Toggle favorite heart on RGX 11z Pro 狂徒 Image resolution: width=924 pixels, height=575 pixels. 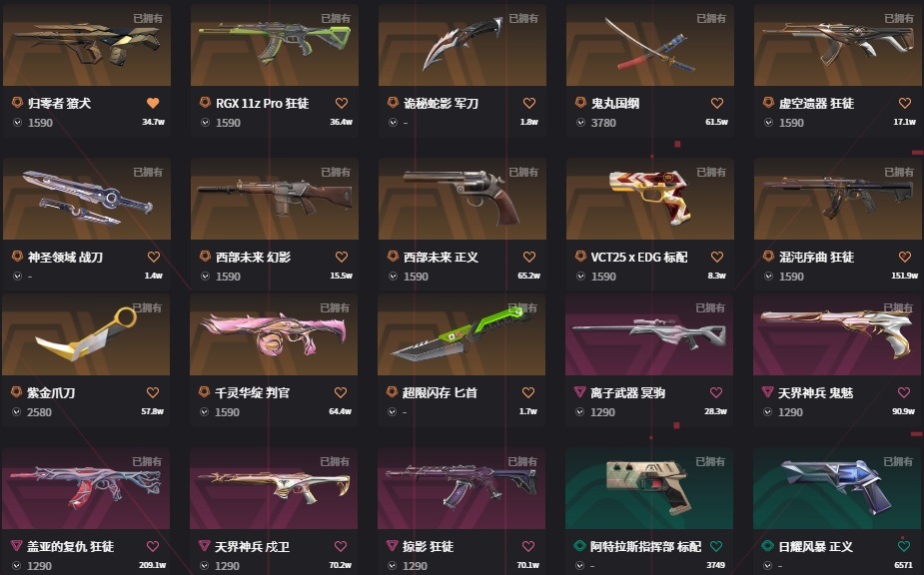point(342,103)
